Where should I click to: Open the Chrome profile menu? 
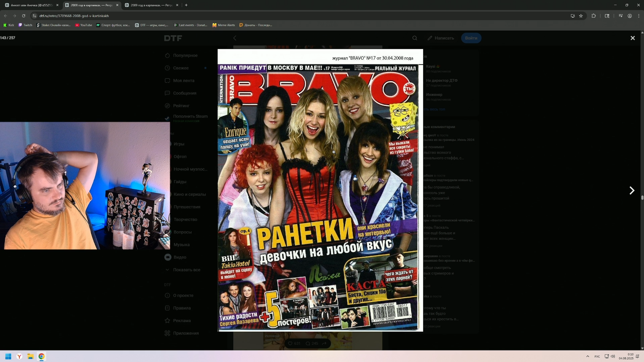pos(630,16)
